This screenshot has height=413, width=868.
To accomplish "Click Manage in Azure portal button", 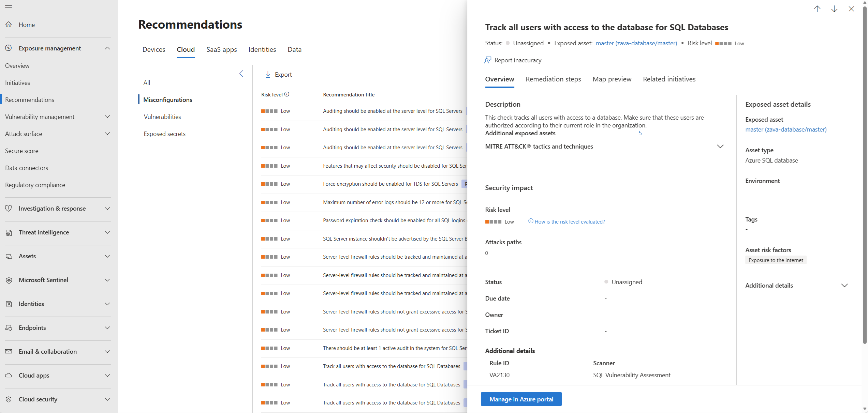I will point(521,399).
